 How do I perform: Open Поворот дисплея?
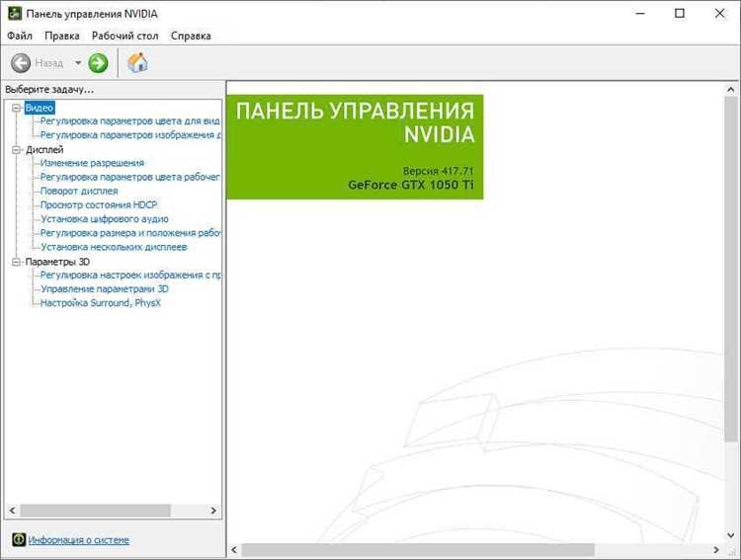[x=79, y=191]
